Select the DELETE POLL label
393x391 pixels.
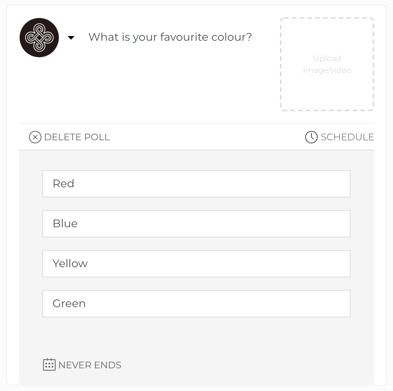77,137
